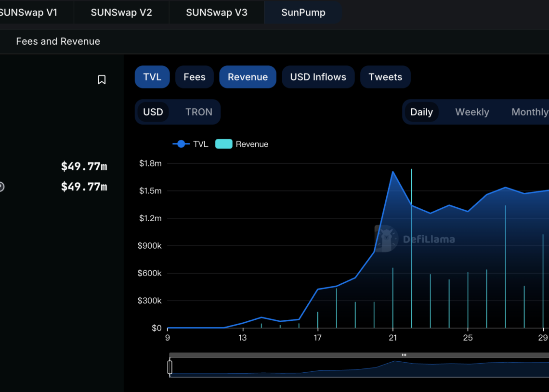
Task: Switch to Weekly grouping
Action: 472,112
